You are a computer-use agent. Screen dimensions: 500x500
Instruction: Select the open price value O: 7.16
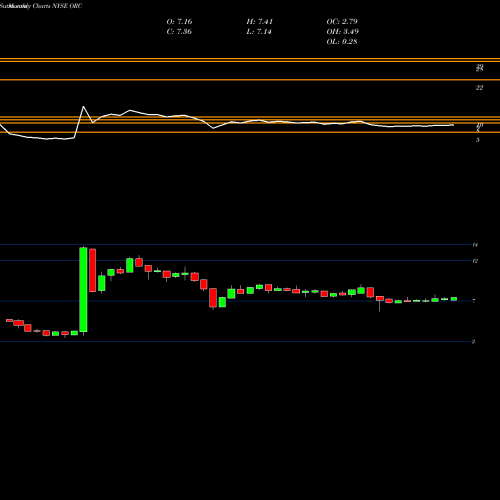pyautogui.click(x=179, y=22)
